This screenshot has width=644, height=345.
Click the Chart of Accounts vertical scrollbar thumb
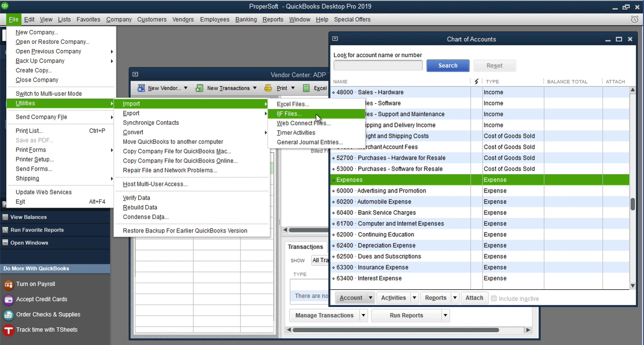click(633, 204)
